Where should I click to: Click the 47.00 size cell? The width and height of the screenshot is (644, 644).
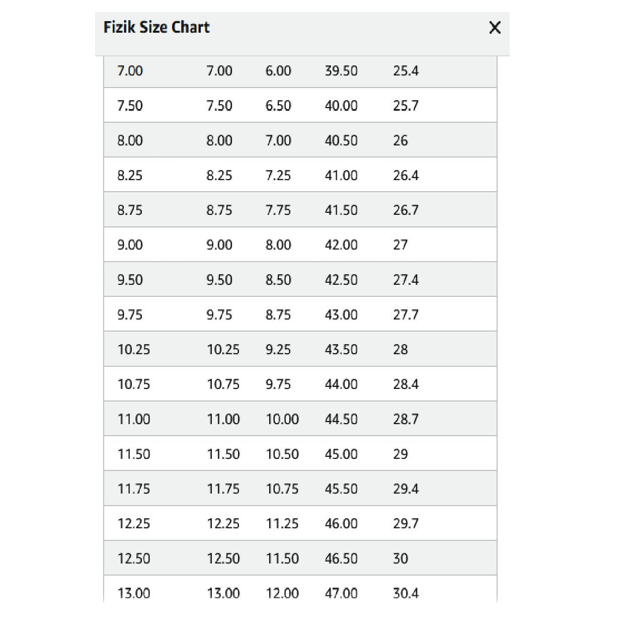coord(341,593)
